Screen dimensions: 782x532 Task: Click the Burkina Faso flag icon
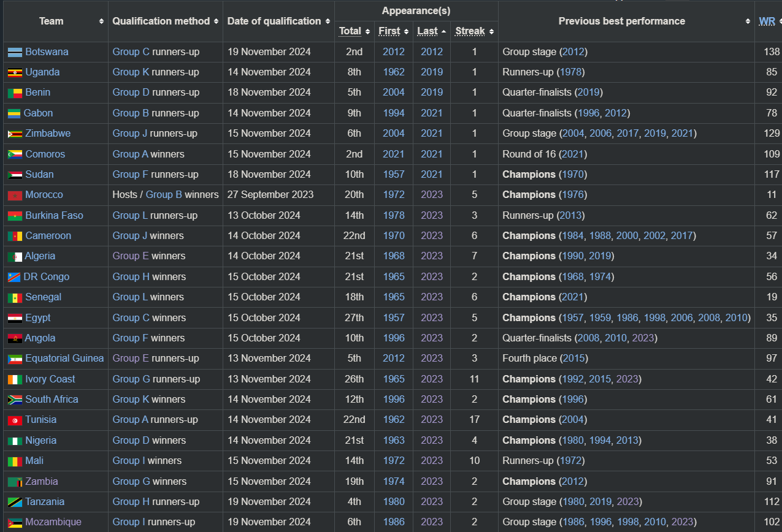(x=15, y=216)
